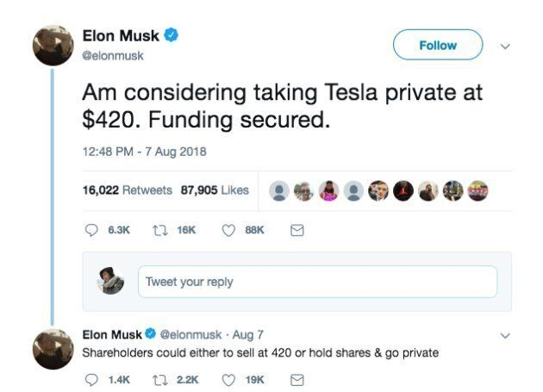Viewport: 543px width, 392px height.
Task: Expand the reply tweet's chevron menu
Action: [x=505, y=335]
